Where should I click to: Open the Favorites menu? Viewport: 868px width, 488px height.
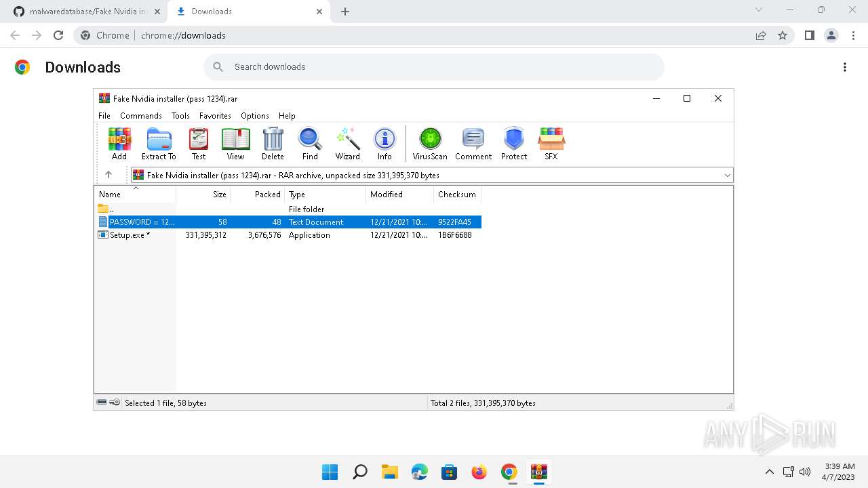coord(215,116)
